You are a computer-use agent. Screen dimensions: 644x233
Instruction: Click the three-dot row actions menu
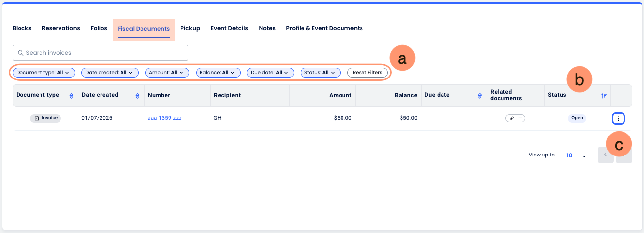tap(618, 118)
